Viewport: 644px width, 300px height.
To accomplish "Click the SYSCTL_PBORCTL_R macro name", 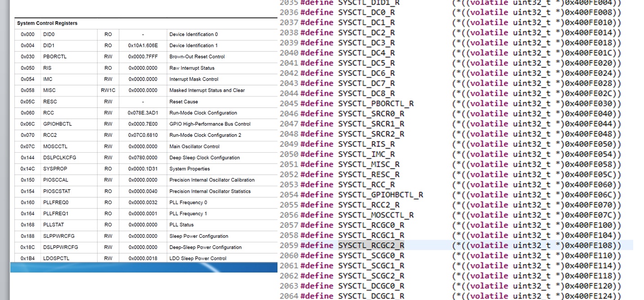I will (x=376, y=104).
